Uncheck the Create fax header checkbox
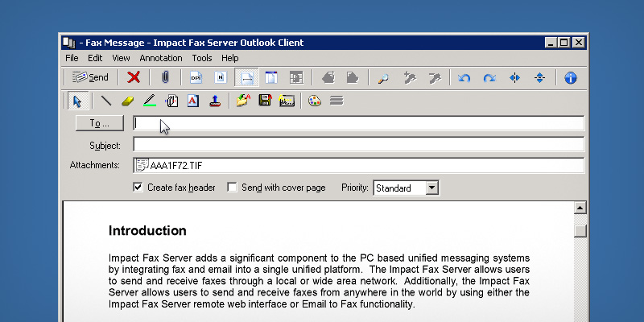The image size is (644, 322). [138, 188]
